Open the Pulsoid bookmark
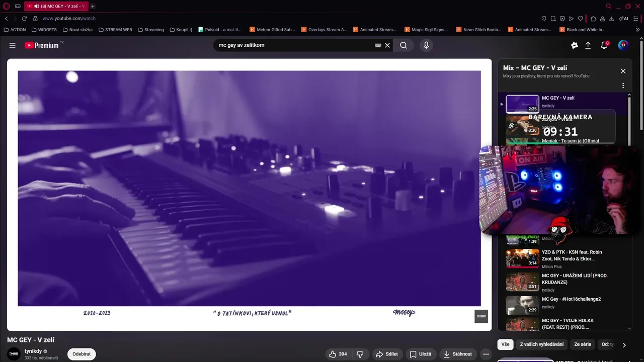 (220, 30)
